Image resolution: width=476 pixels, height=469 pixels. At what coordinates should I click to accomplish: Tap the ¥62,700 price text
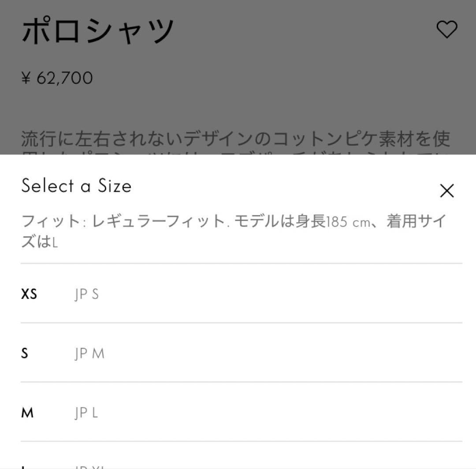tap(56, 78)
